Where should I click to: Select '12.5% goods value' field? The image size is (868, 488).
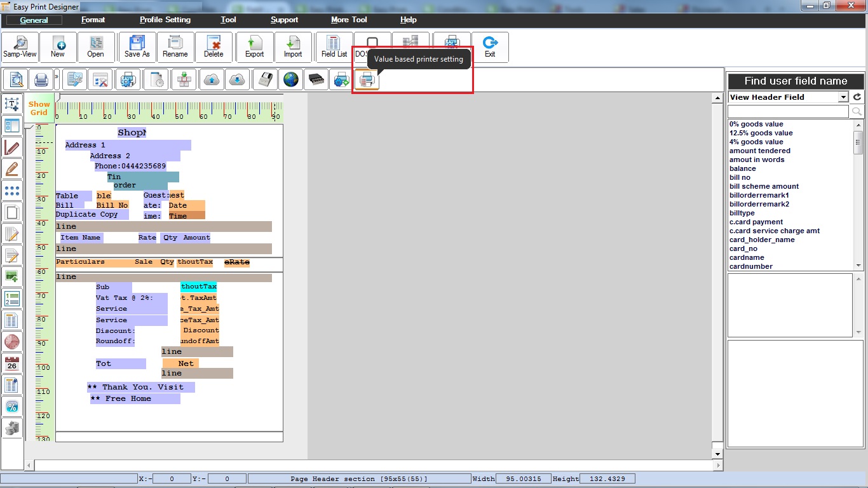click(761, 133)
